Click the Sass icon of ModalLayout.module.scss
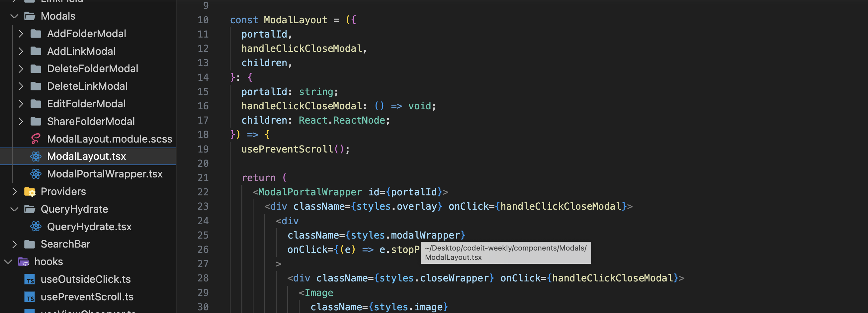The width and height of the screenshot is (868, 313). [x=36, y=139]
